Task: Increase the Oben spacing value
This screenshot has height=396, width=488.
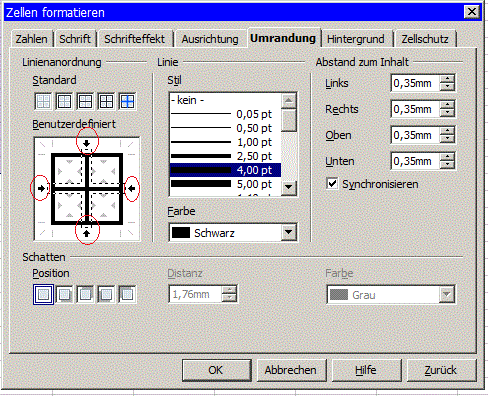Action: (x=447, y=131)
